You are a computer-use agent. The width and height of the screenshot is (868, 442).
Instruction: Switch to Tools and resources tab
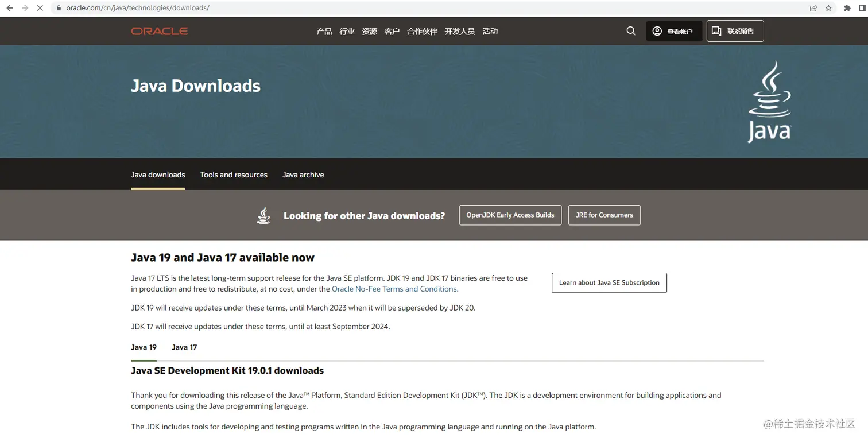tap(234, 175)
